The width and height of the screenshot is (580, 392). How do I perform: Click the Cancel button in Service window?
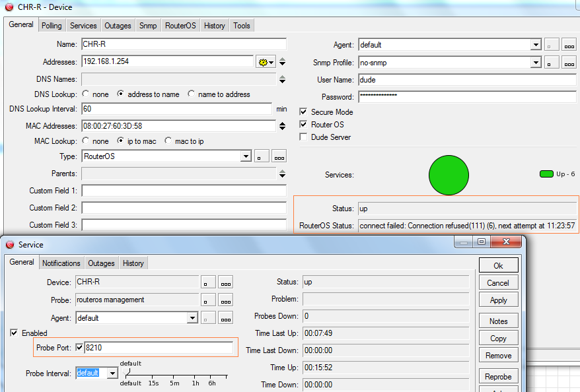[498, 283]
